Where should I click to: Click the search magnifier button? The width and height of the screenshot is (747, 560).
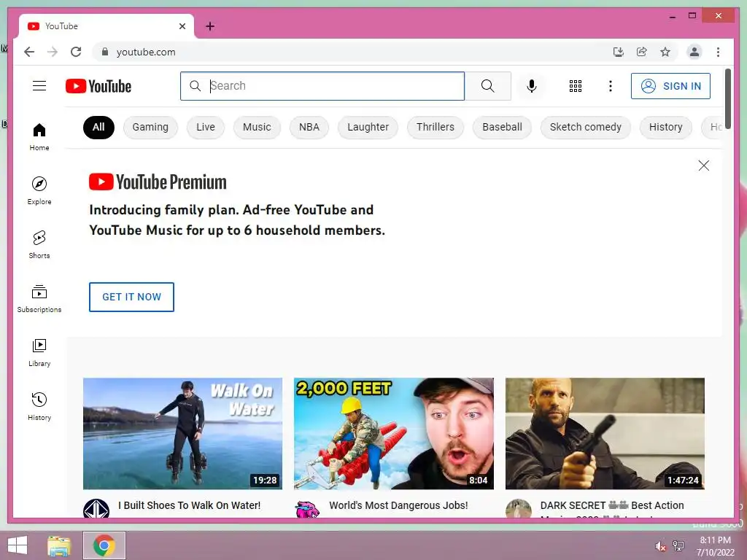[487, 86]
